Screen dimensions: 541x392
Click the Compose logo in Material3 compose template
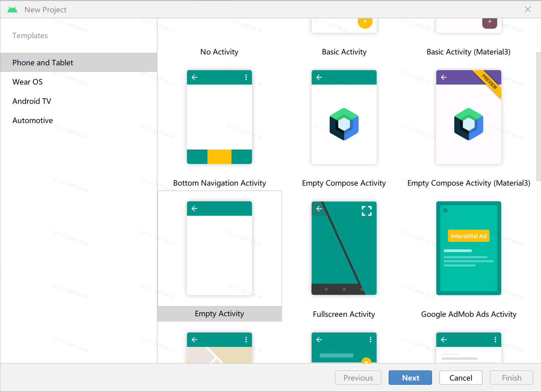468,124
